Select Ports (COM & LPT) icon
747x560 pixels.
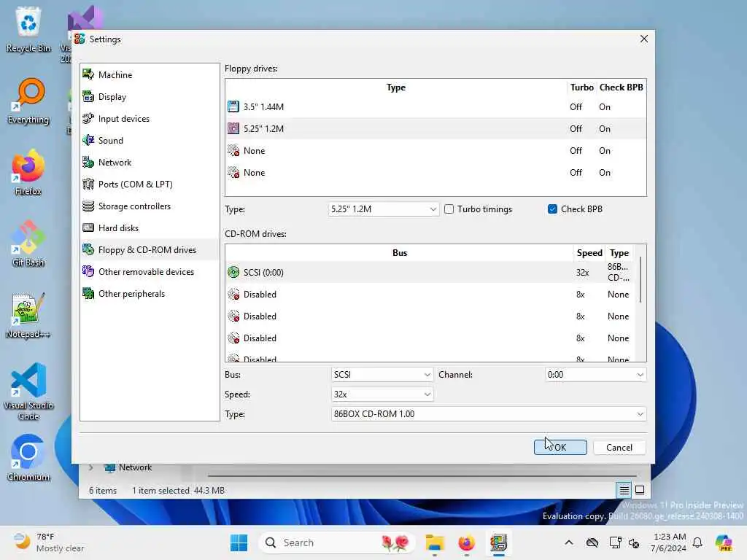[88, 184]
